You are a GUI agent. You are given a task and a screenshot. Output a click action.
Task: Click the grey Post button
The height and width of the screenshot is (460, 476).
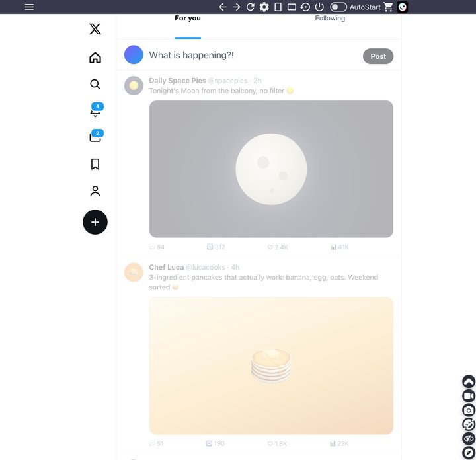[x=378, y=56]
